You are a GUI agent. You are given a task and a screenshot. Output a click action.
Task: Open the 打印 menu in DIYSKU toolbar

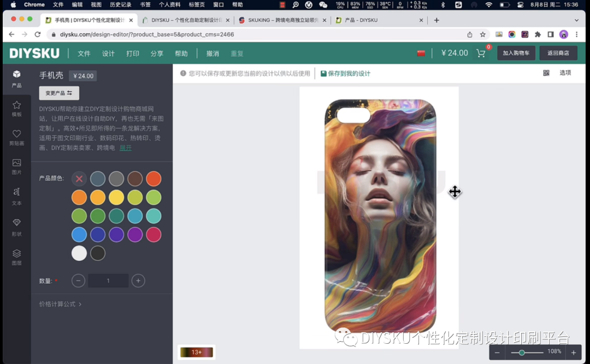point(132,53)
